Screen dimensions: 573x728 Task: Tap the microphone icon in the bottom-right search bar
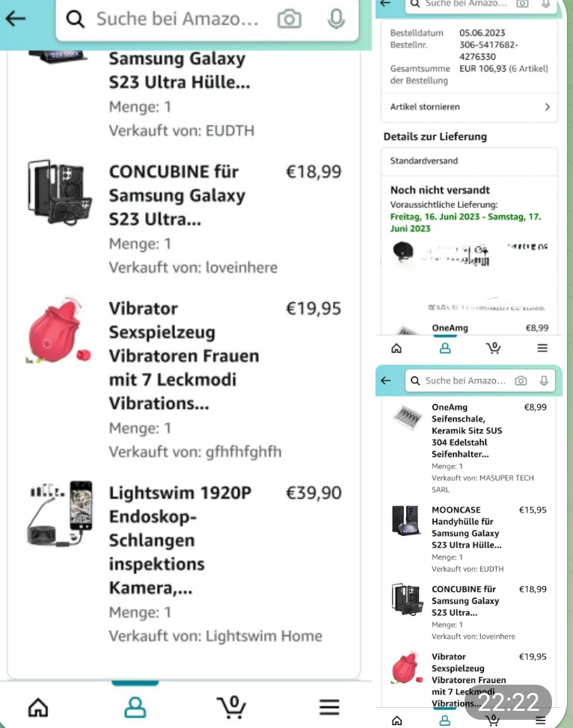[x=544, y=380]
